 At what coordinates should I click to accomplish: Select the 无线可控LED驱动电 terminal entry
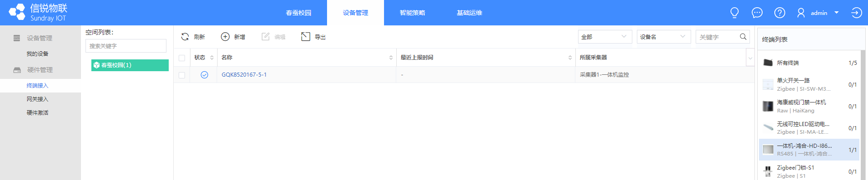point(810,128)
